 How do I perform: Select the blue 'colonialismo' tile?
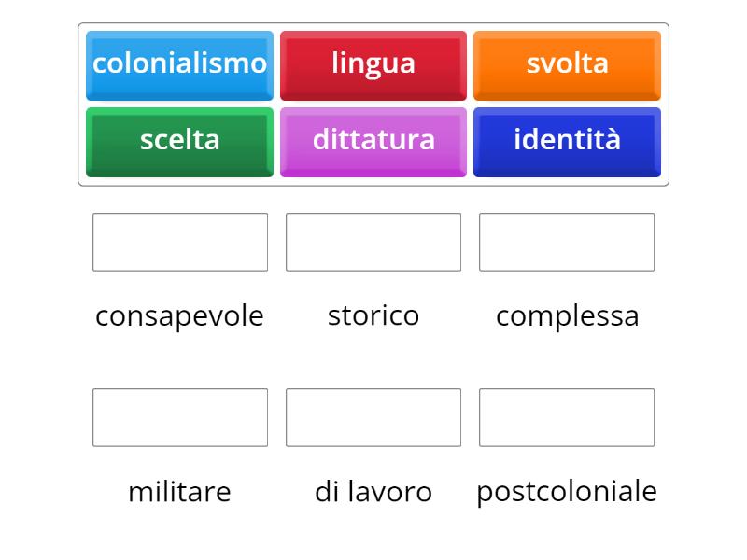tap(179, 64)
